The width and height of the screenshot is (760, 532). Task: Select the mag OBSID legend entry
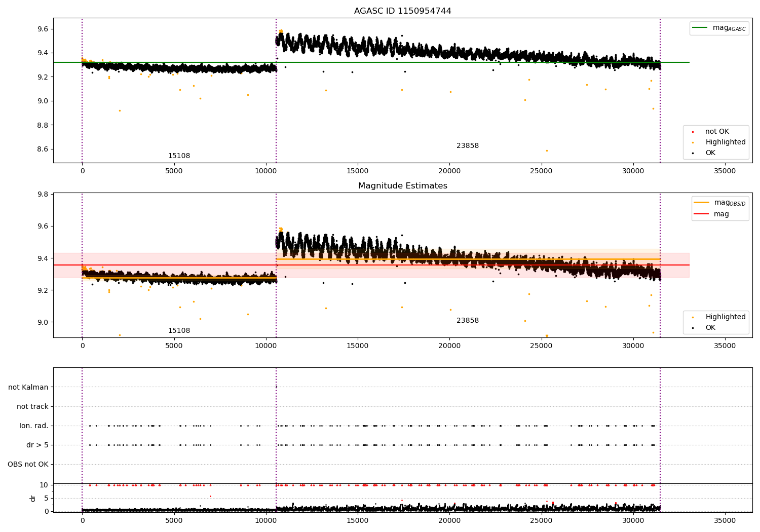tap(720, 203)
